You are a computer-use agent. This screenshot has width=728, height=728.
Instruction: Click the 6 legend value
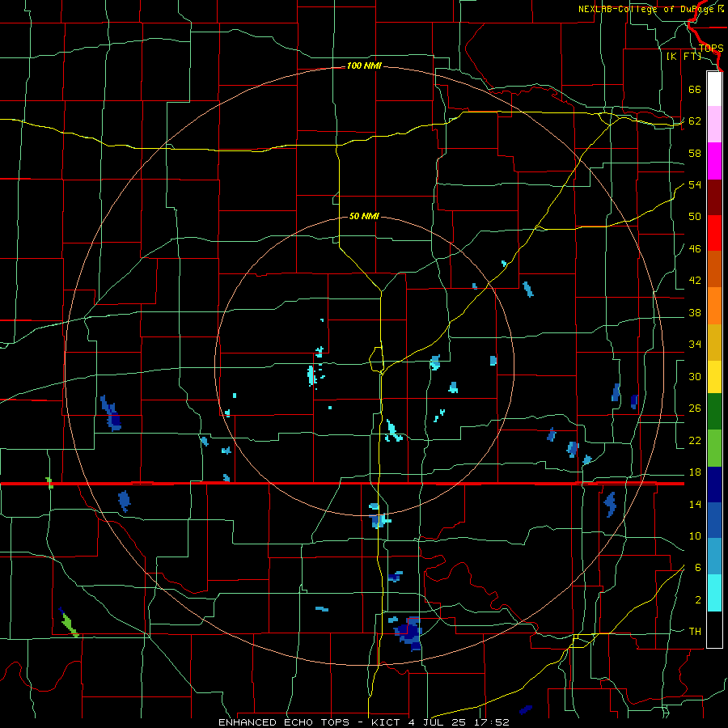coord(698,567)
